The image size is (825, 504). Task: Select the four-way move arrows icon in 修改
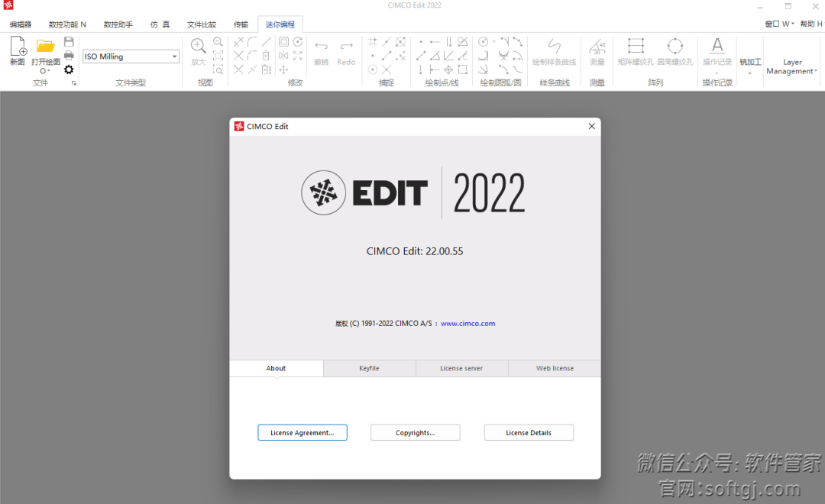tap(283, 69)
